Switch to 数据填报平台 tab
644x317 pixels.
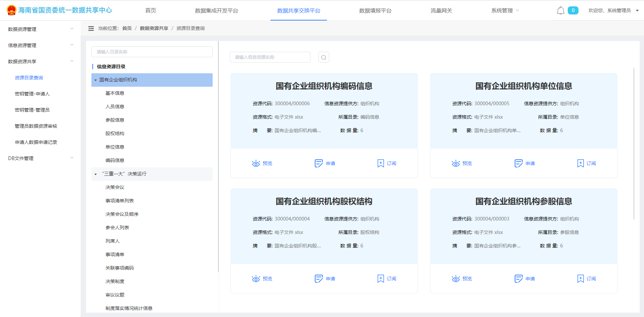(375, 11)
